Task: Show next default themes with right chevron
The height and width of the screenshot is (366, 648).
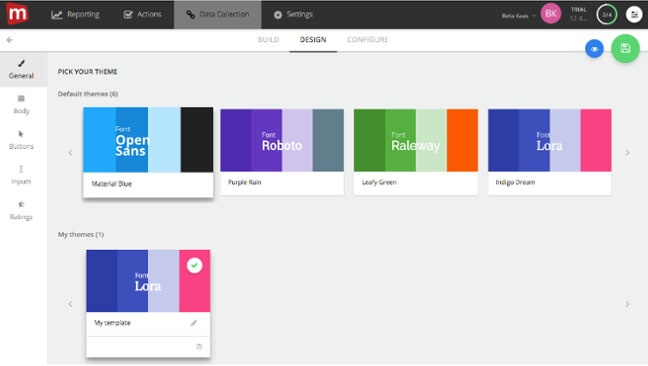Action: tap(627, 153)
